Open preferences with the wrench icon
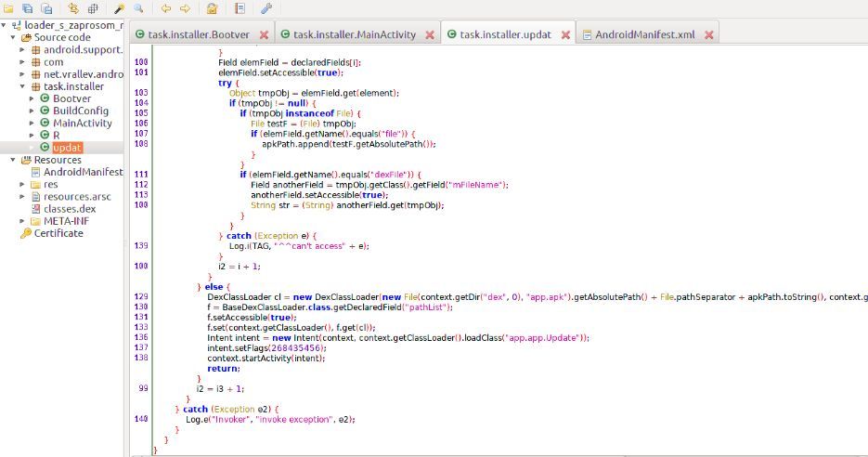868x457 pixels. 266,8
